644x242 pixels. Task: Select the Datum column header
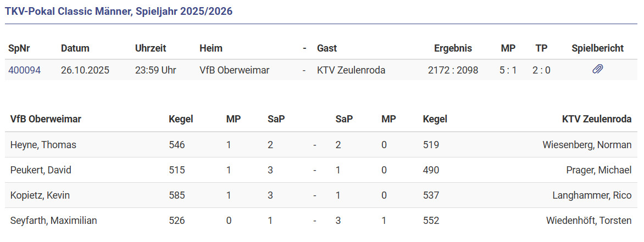click(x=75, y=48)
